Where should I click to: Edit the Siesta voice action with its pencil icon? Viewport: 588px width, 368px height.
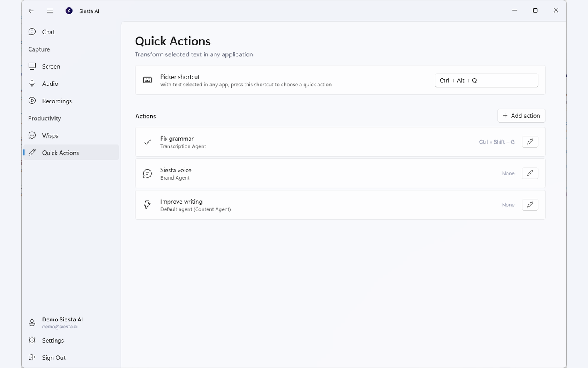530,173
